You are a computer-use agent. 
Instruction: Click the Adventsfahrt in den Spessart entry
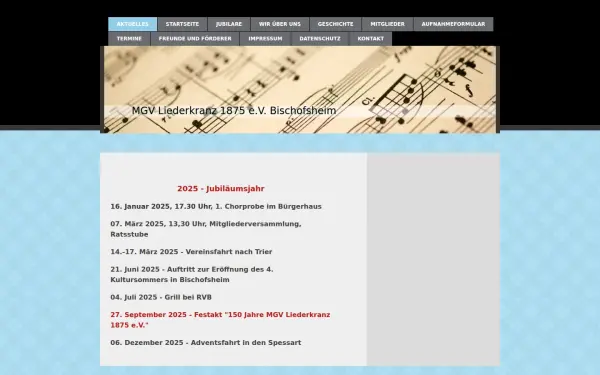[x=206, y=343]
